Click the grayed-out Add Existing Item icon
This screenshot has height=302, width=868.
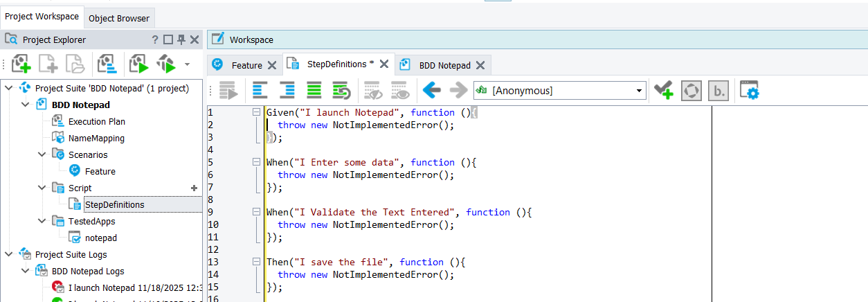coord(73,64)
